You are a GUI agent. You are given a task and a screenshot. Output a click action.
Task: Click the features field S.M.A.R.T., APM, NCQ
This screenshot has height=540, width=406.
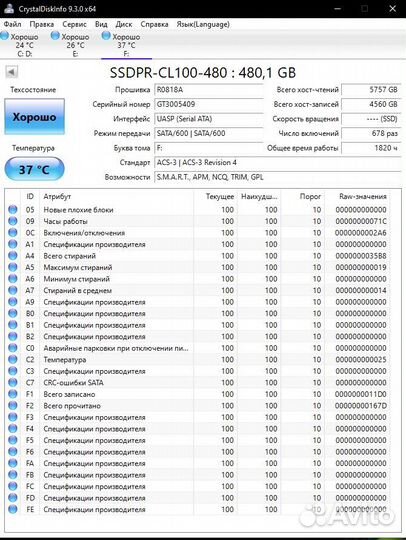278,177
